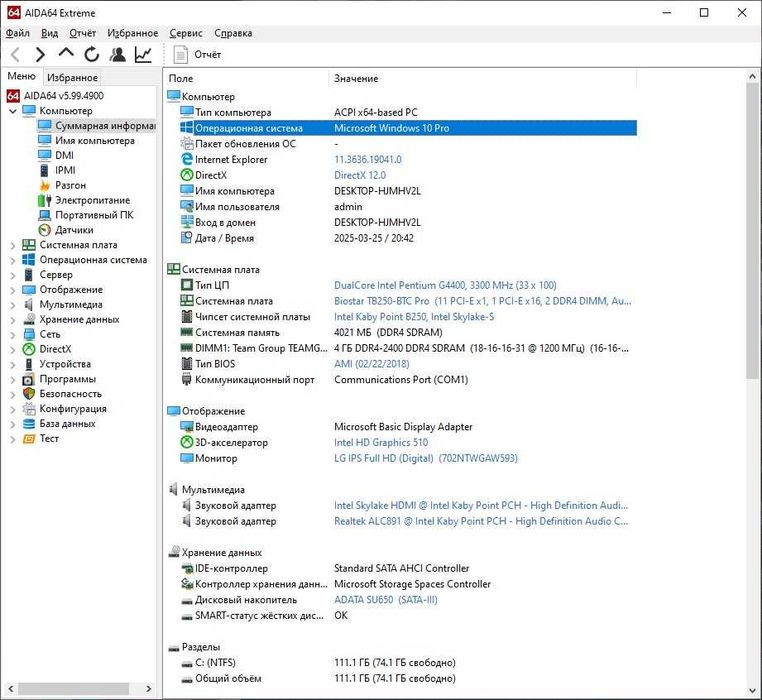Screen dimensions: 762x700
Task: Open the graph chart toolbar icon
Action: tap(143, 54)
